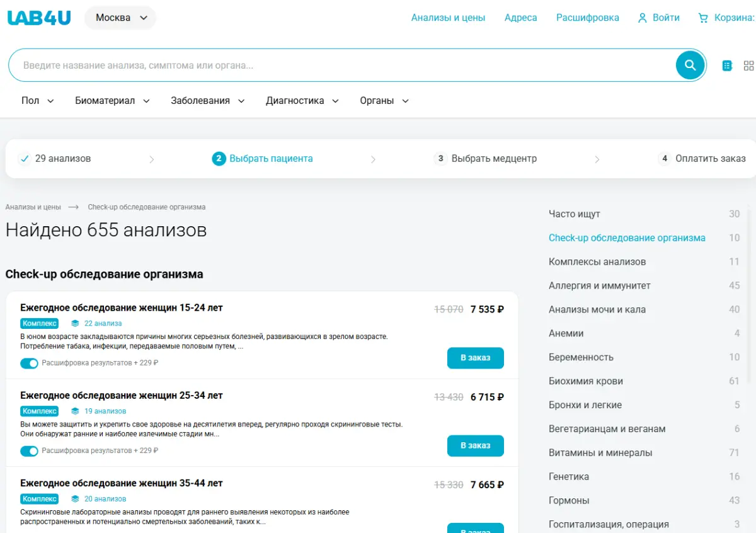The width and height of the screenshot is (756, 533).
Task: Expand the Органы filter dropdown
Action: (384, 101)
